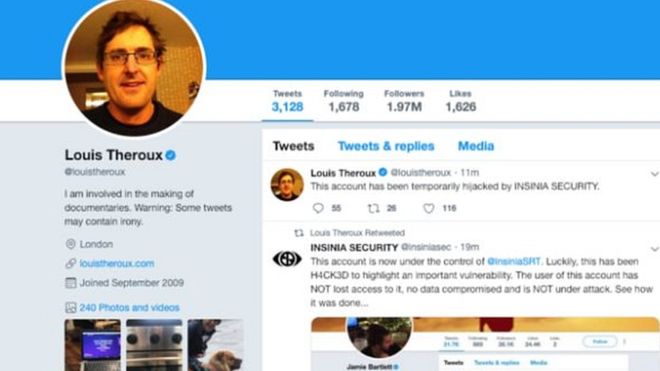Switch to the Tweets & replies tab

point(386,146)
